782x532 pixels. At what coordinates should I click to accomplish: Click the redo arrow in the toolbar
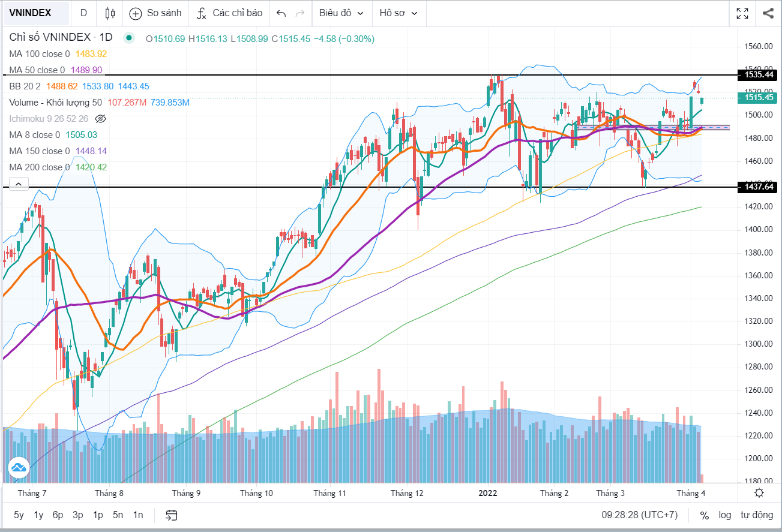(x=299, y=13)
